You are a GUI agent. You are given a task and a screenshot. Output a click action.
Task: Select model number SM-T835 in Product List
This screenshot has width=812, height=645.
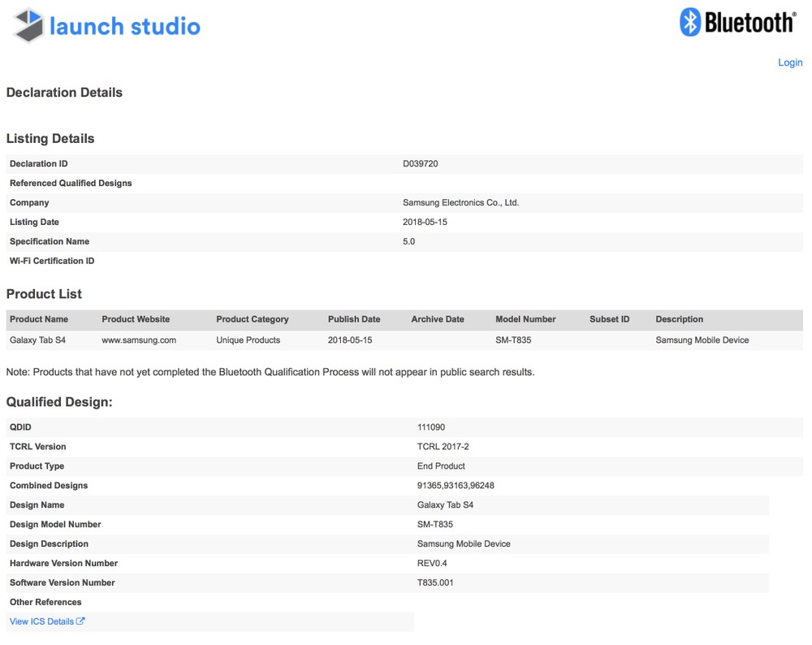(x=513, y=340)
